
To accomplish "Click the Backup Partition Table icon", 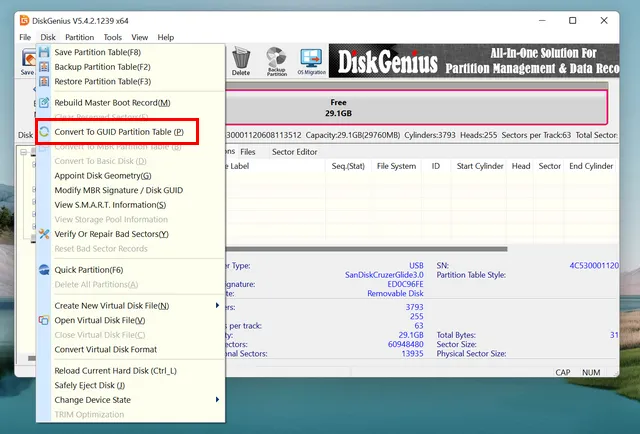I will (x=44, y=67).
